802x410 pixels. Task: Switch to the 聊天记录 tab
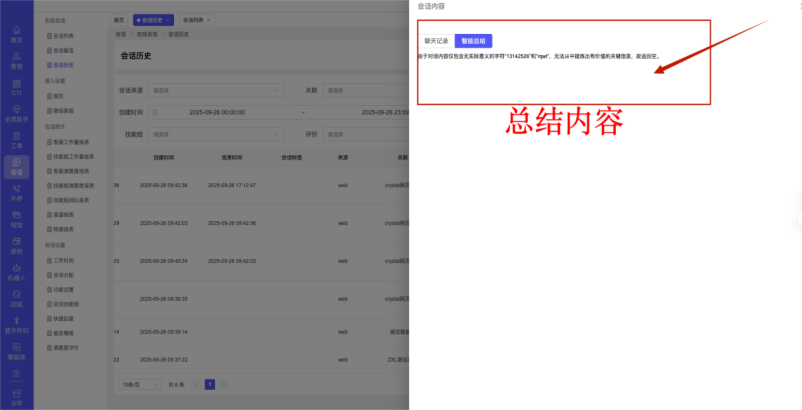pyautogui.click(x=437, y=41)
